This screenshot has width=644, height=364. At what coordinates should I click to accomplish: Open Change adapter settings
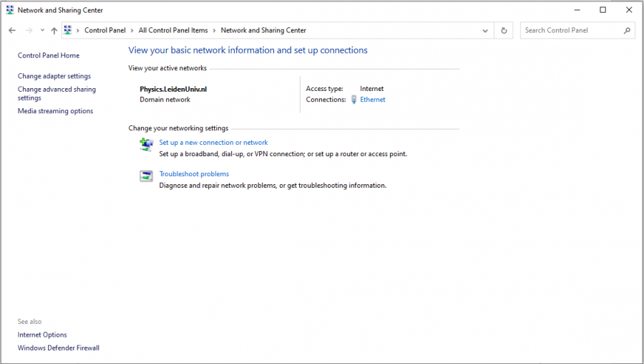pos(54,76)
